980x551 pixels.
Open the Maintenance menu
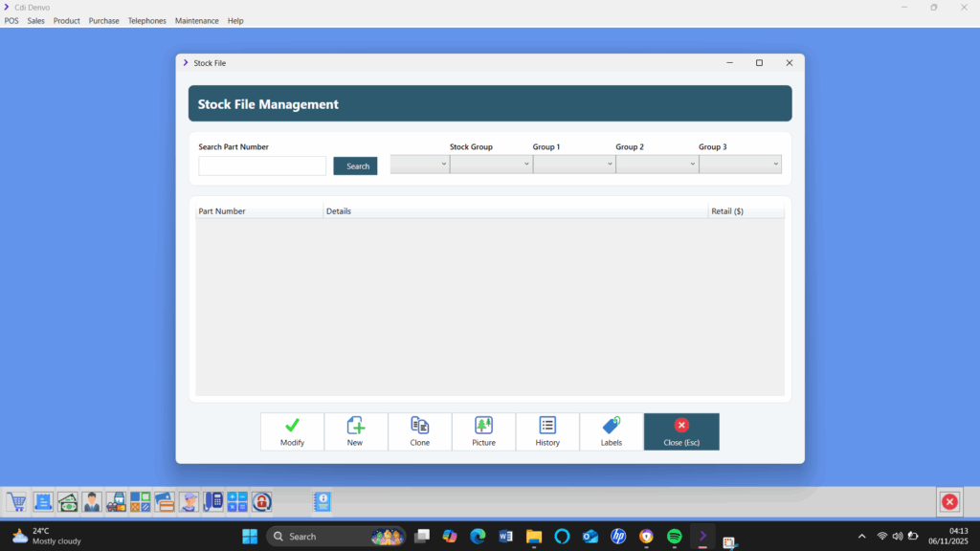coord(196,21)
